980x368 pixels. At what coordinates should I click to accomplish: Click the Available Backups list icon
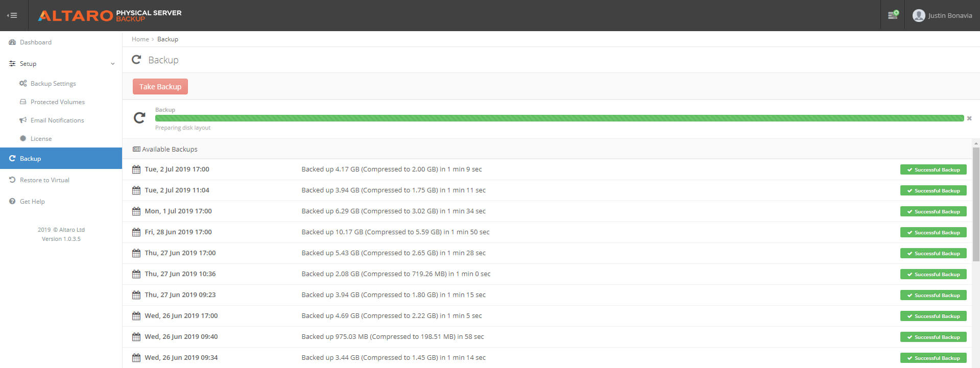click(136, 149)
